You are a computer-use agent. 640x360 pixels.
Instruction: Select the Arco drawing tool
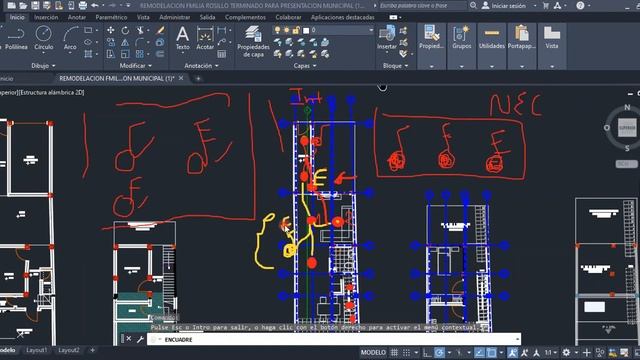pos(70,39)
